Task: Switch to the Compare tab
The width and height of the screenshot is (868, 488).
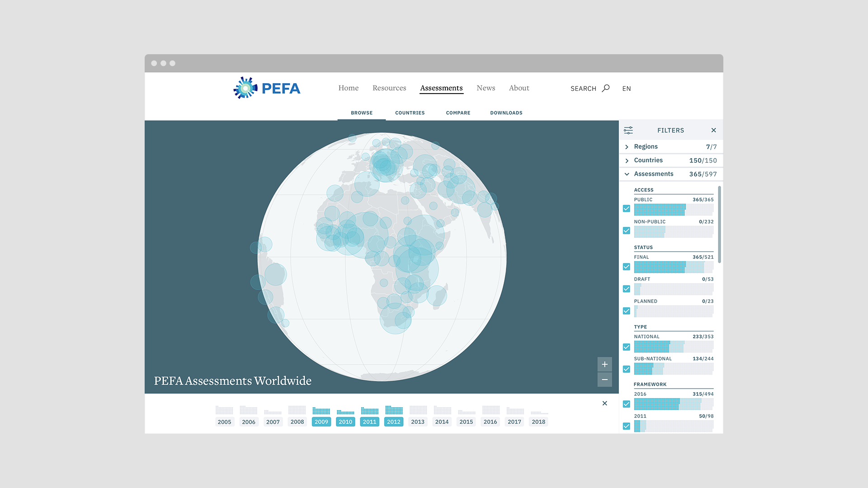Action: (458, 113)
